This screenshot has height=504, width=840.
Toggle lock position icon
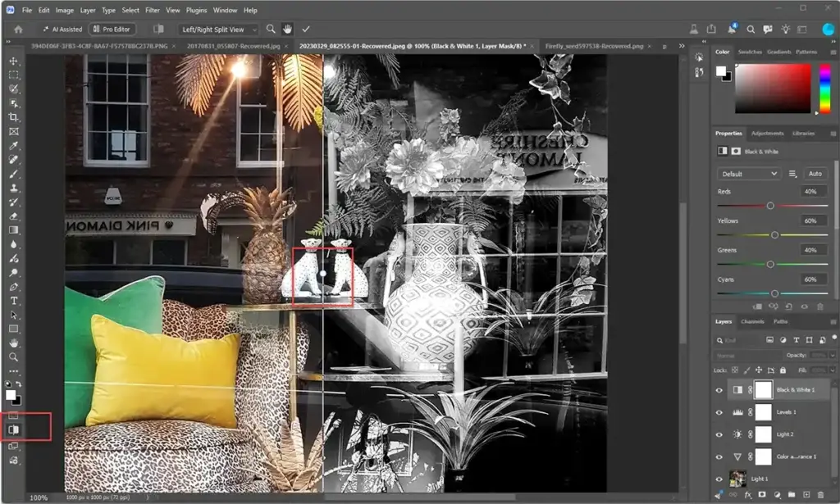[759, 370]
